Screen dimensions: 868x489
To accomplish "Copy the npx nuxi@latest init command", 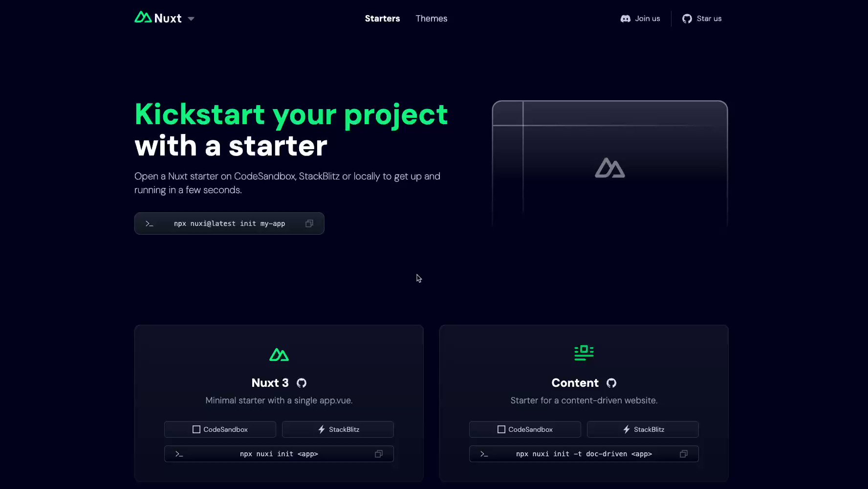I will tap(309, 223).
